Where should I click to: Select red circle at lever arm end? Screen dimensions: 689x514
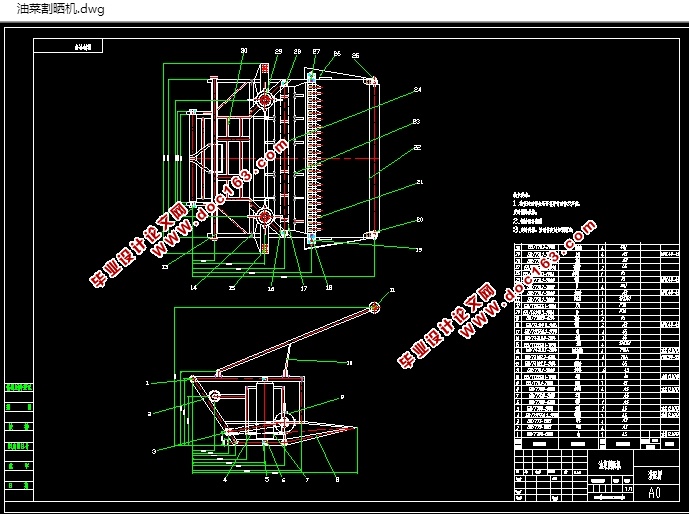point(374,306)
